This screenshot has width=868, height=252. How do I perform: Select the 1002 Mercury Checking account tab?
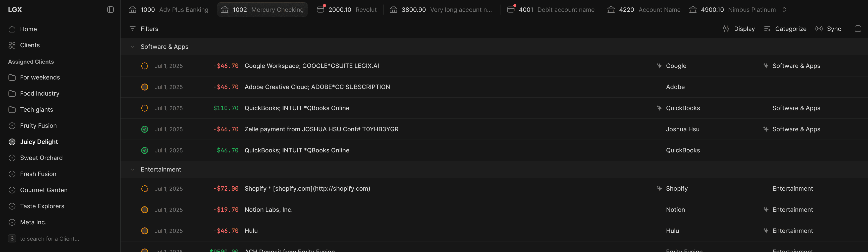[262, 10]
